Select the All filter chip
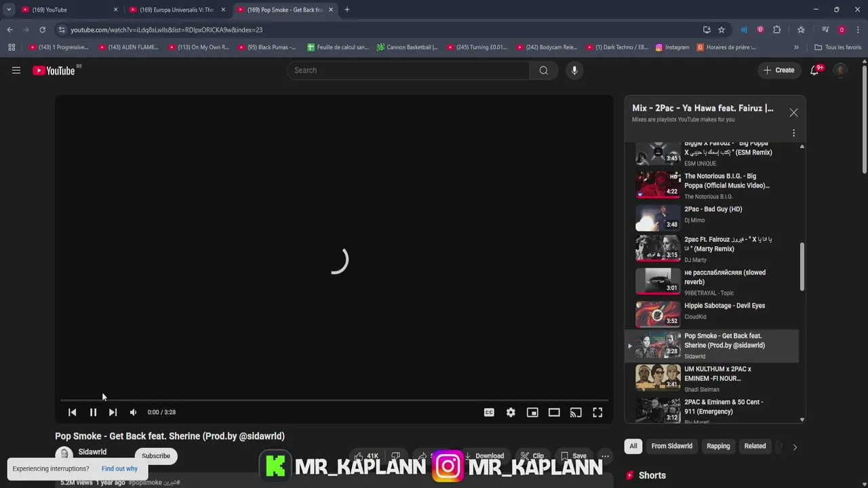Viewport: 868px width, 488px height. click(633, 446)
